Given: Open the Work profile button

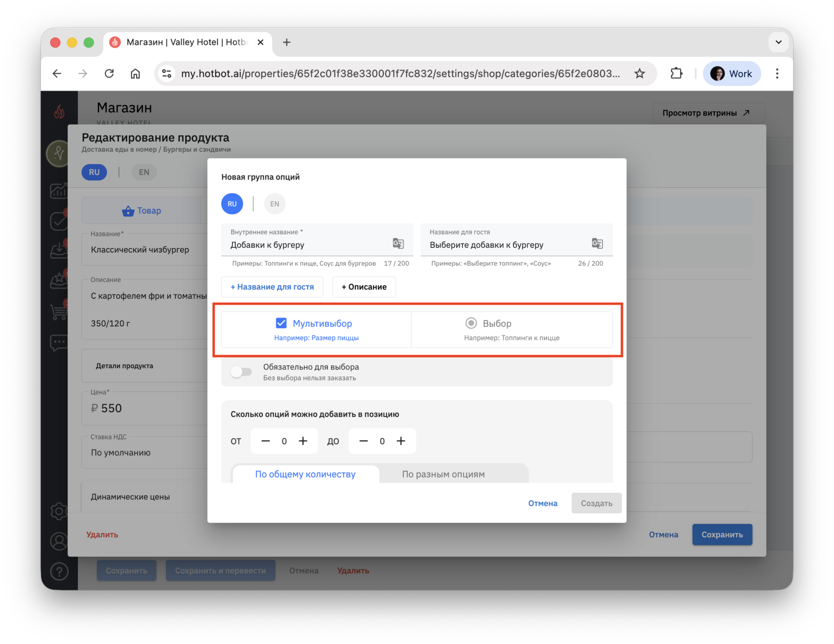Looking at the screenshot, I should [732, 73].
